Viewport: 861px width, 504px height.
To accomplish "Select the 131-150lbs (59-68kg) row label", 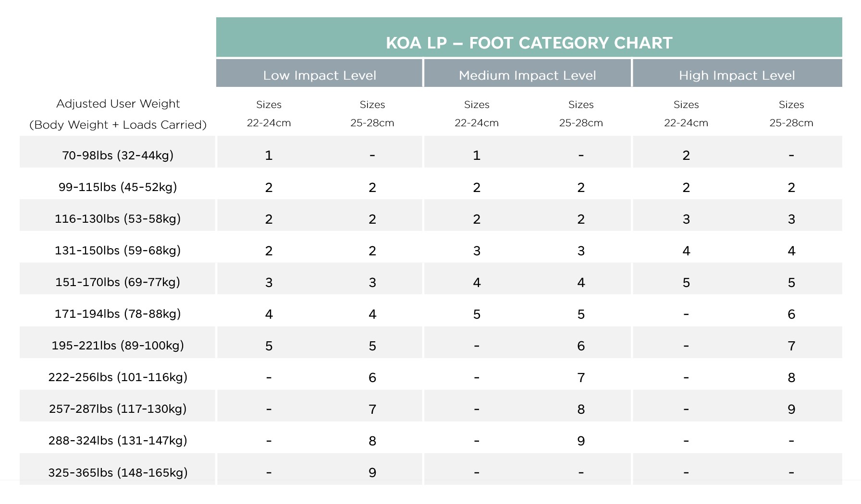I will point(118,250).
